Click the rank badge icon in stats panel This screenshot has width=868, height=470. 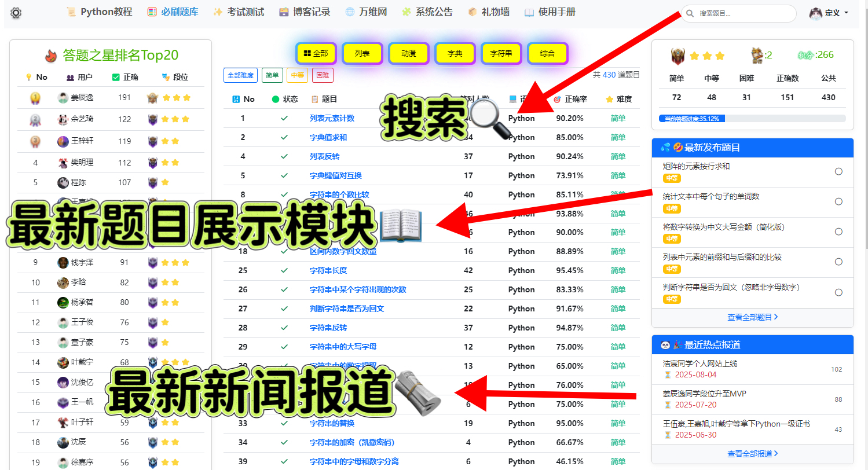coord(677,56)
